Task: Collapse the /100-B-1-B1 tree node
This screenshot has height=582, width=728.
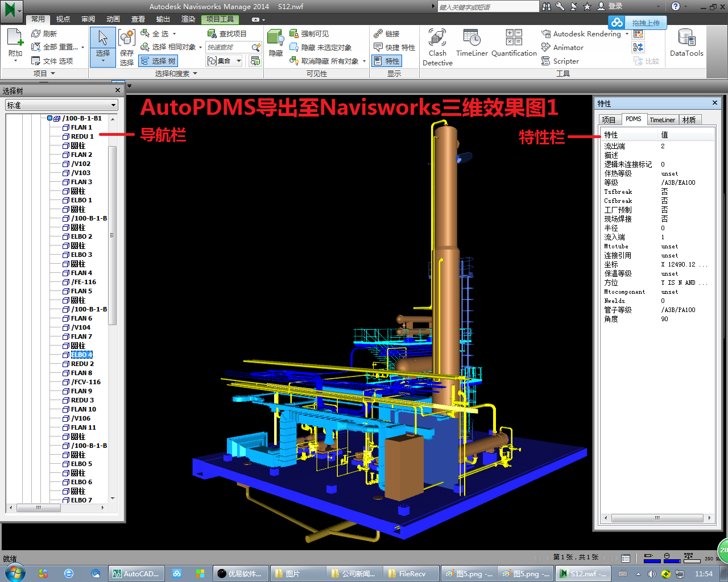Action: tap(49, 118)
